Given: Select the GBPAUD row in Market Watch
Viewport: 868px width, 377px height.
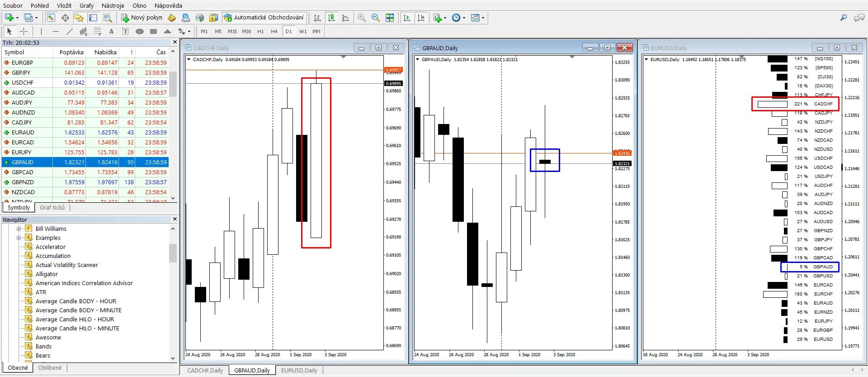Looking at the screenshot, I should pos(85,162).
